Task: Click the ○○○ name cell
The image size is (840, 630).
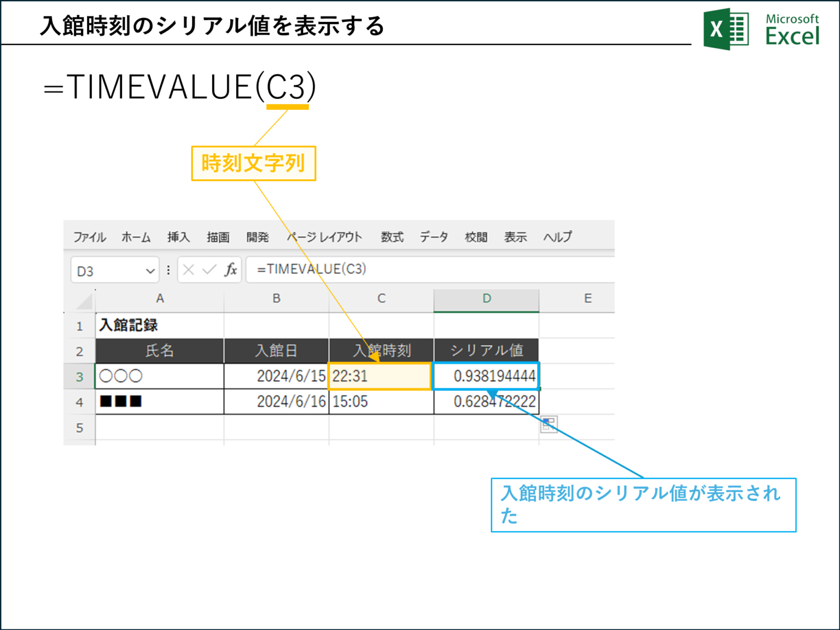Action: [x=160, y=376]
